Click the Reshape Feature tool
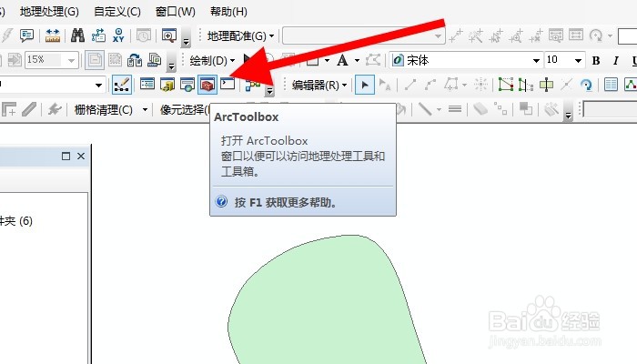 [x=525, y=85]
